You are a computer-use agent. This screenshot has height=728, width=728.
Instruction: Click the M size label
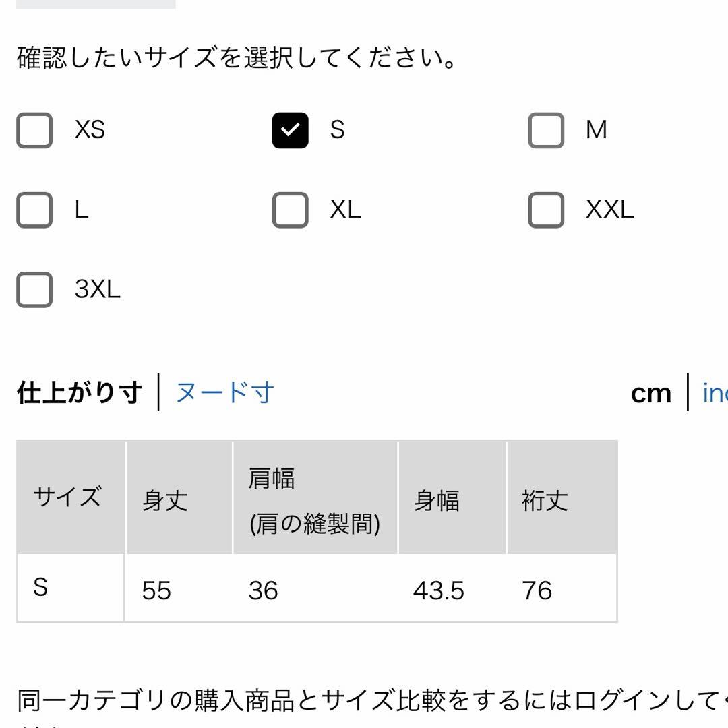point(596,129)
